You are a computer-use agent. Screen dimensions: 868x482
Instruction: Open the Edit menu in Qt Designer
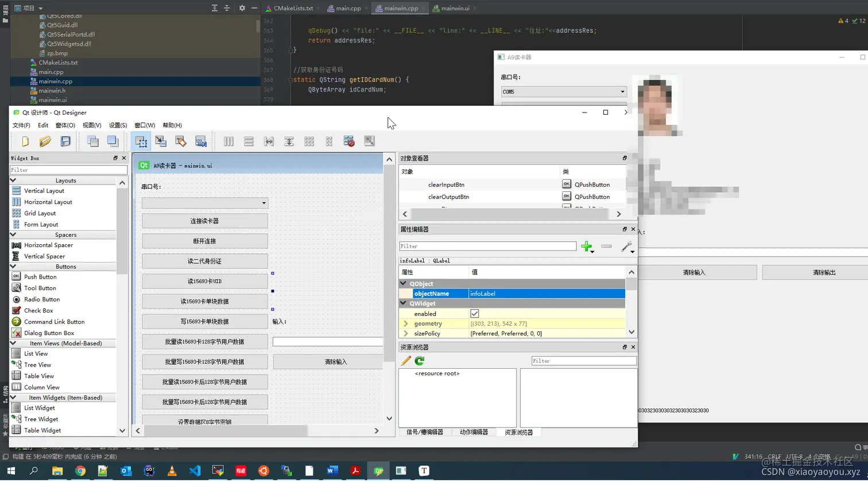coord(43,125)
